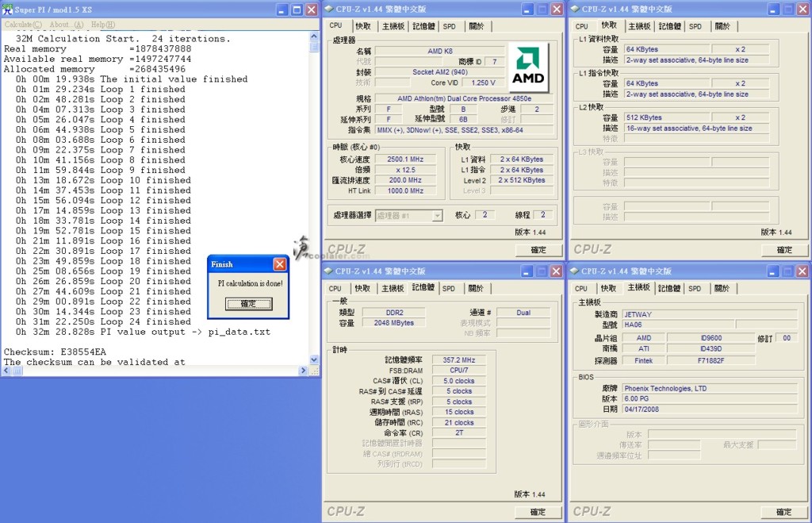This screenshot has width=812, height=523.
Task: Click the sensor chip value F71882F
Action: click(x=710, y=360)
